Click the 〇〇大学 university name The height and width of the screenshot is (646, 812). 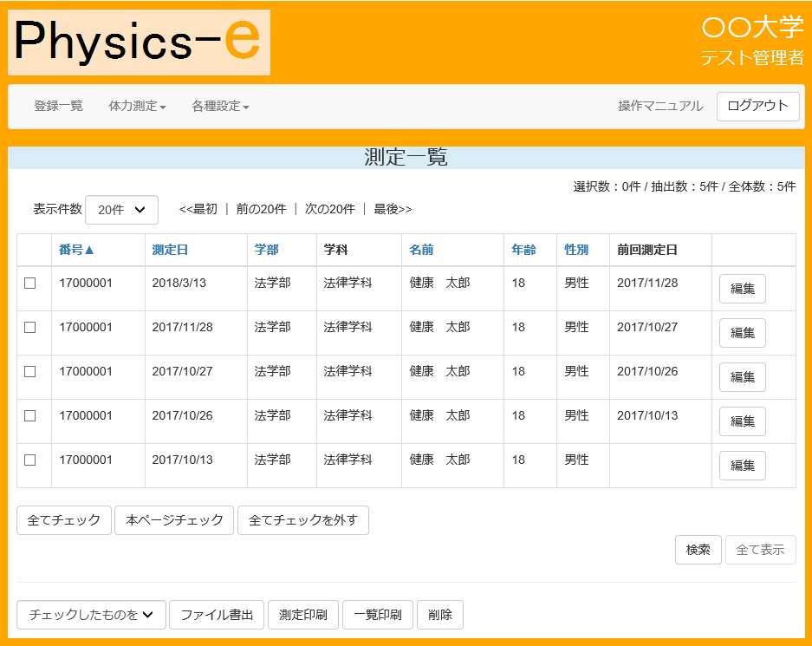pos(752,28)
